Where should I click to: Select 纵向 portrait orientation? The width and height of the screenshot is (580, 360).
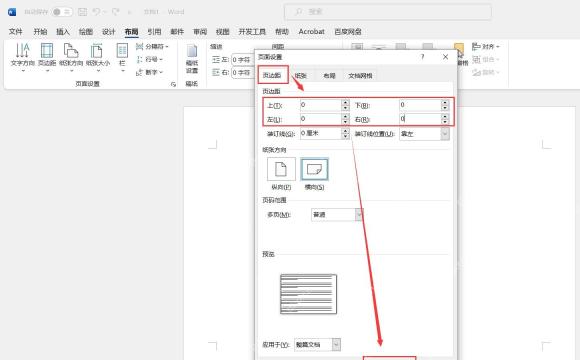click(281, 169)
